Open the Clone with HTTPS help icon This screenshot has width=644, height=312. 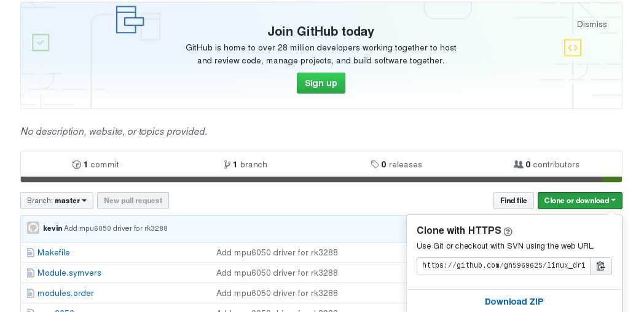[508, 231]
